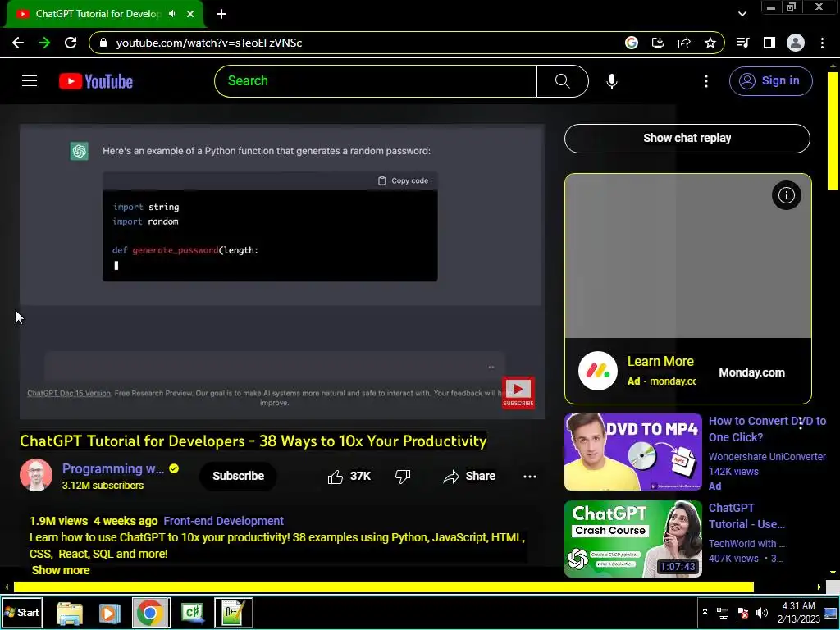Show hidden system tray icons
Screen dimensions: 840x630
pos(705,612)
